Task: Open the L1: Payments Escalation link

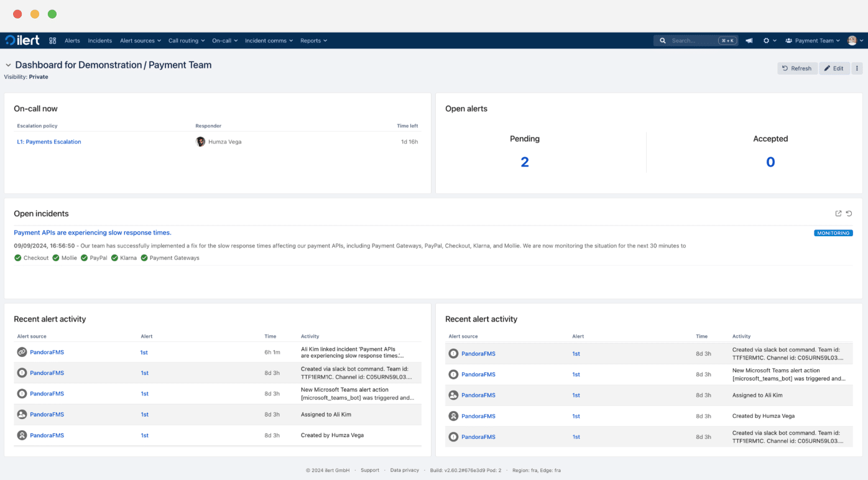Action: coord(49,142)
